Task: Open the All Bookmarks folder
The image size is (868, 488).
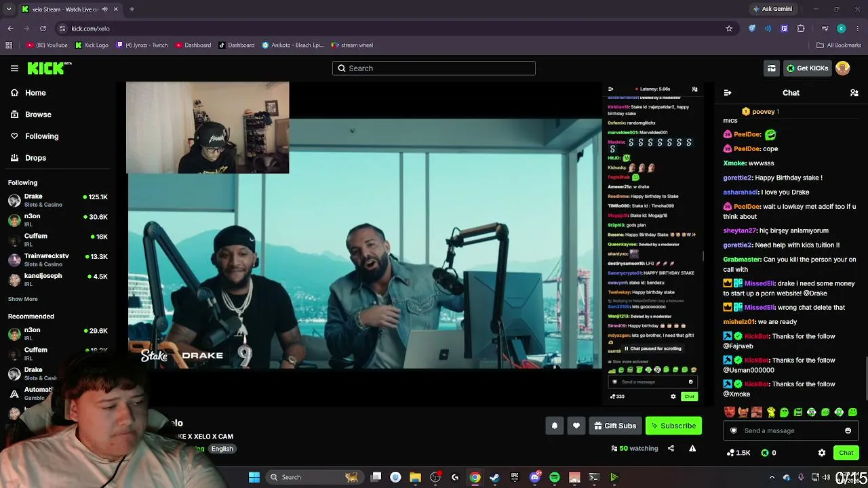Action: [x=839, y=45]
